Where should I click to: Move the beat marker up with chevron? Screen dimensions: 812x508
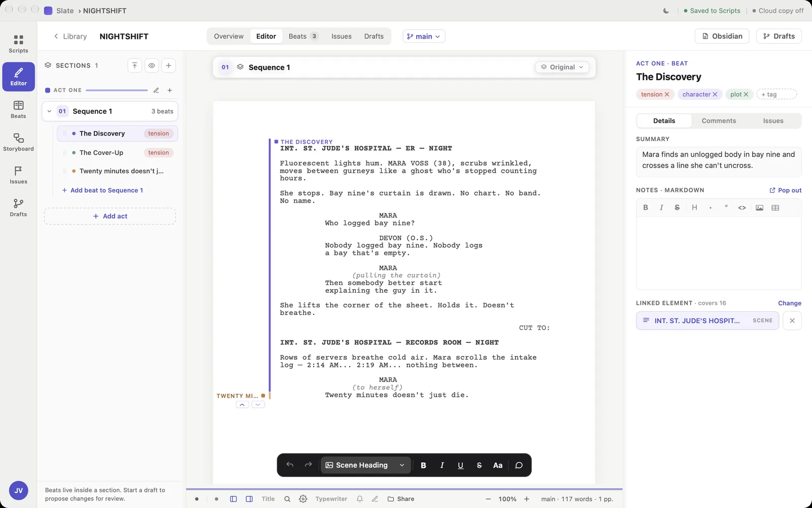(x=243, y=404)
